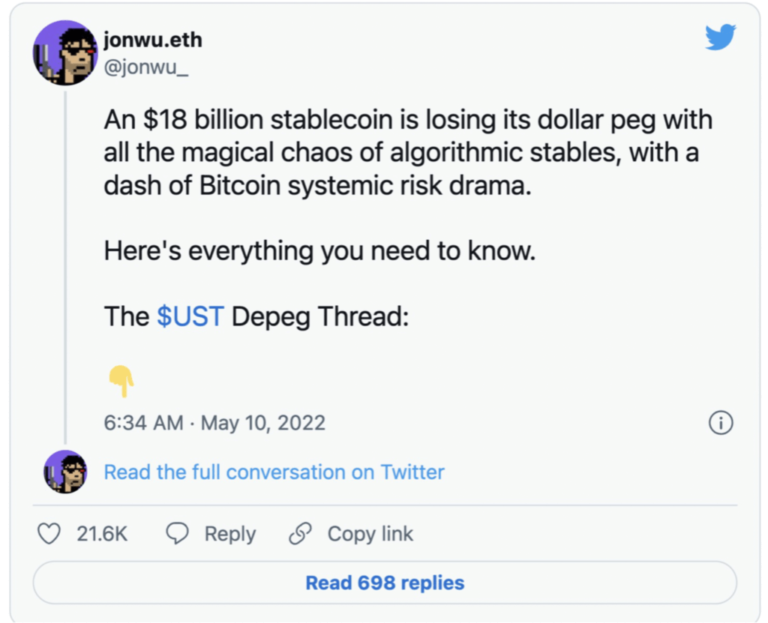Click the reply speech bubble icon
Screen dimensions: 768x623
177,534
